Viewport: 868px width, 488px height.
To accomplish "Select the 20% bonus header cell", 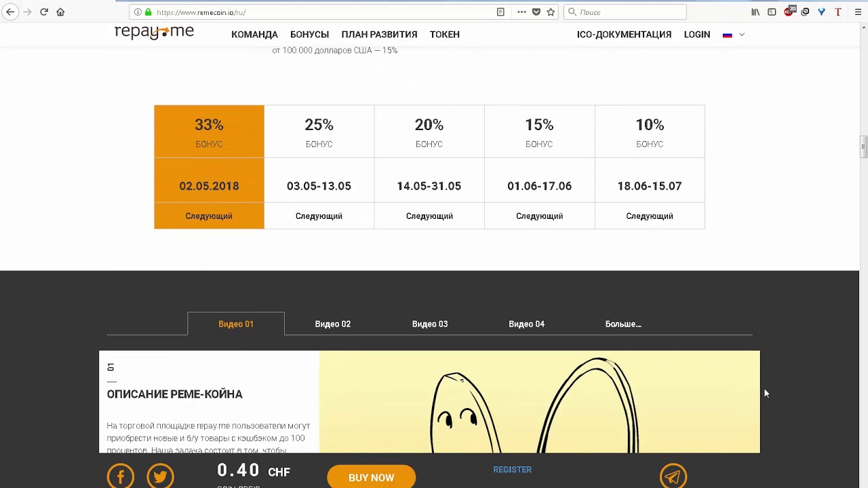I will 429,131.
